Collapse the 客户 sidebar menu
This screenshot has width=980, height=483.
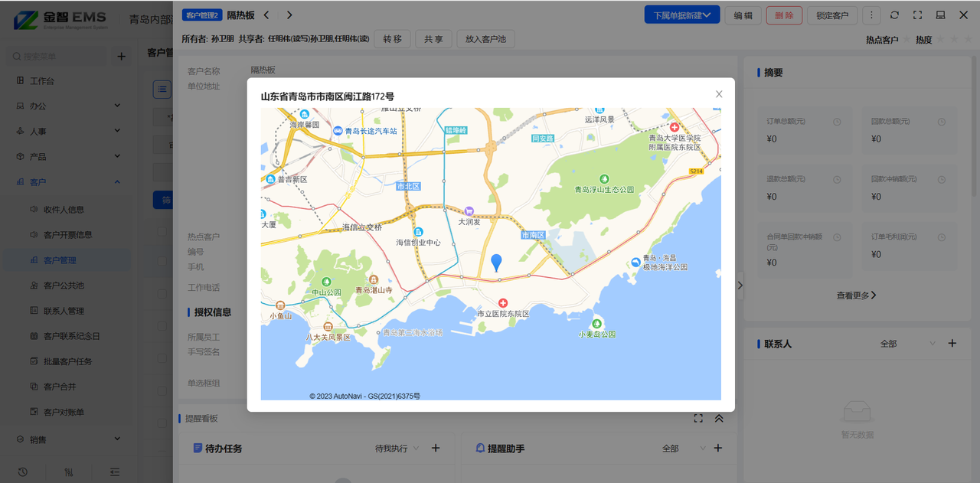pyautogui.click(x=69, y=181)
